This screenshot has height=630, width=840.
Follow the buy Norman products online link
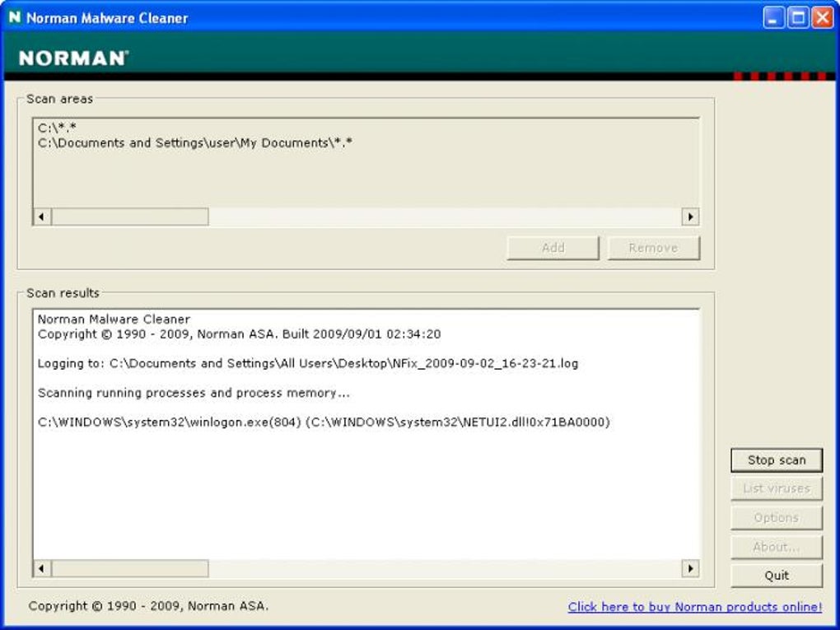click(695, 607)
